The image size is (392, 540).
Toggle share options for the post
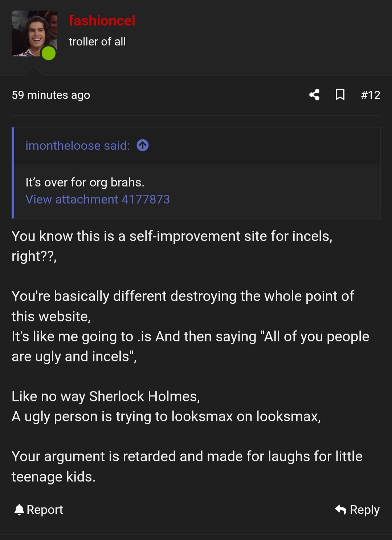(x=314, y=95)
